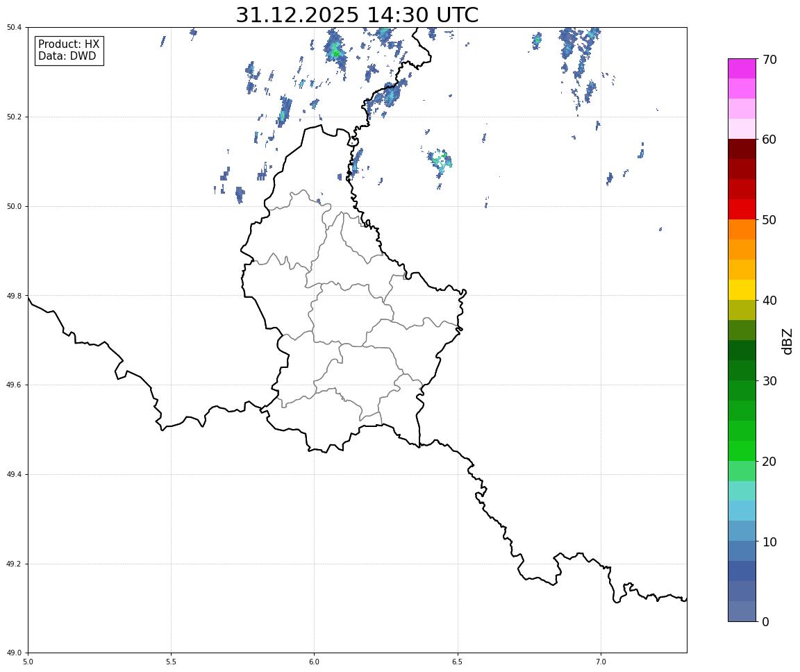Click the colorbar label 60
800x672 pixels.
769,140
